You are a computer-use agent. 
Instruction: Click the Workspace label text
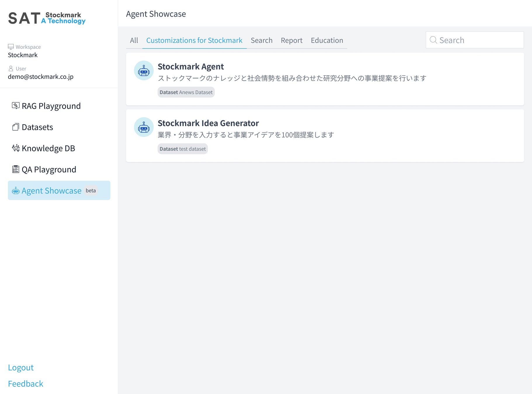[28, 47]
